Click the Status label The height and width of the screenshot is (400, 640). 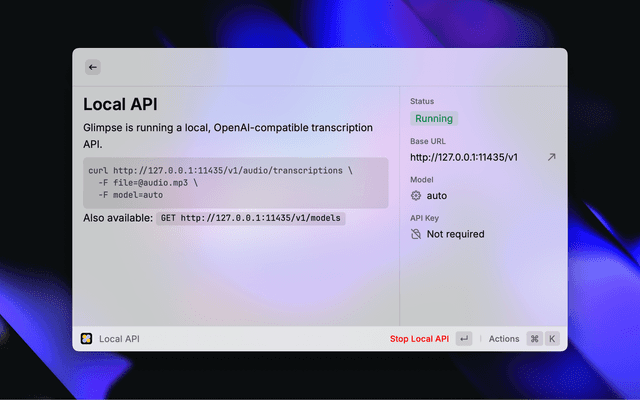[422, 101]
